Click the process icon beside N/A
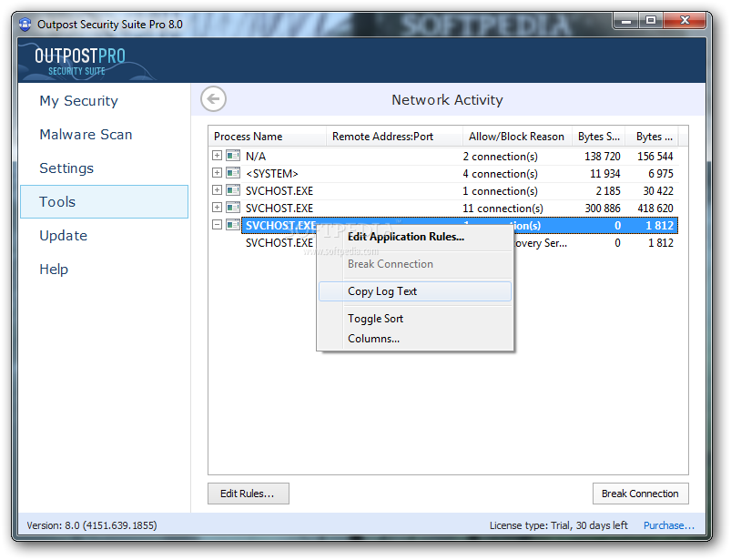Screen dimensions: 731x560 (x=233, y=156)
